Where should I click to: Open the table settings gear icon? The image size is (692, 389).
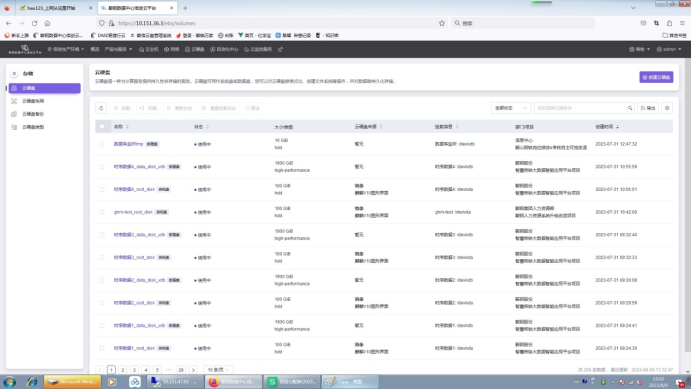point(667,108)
